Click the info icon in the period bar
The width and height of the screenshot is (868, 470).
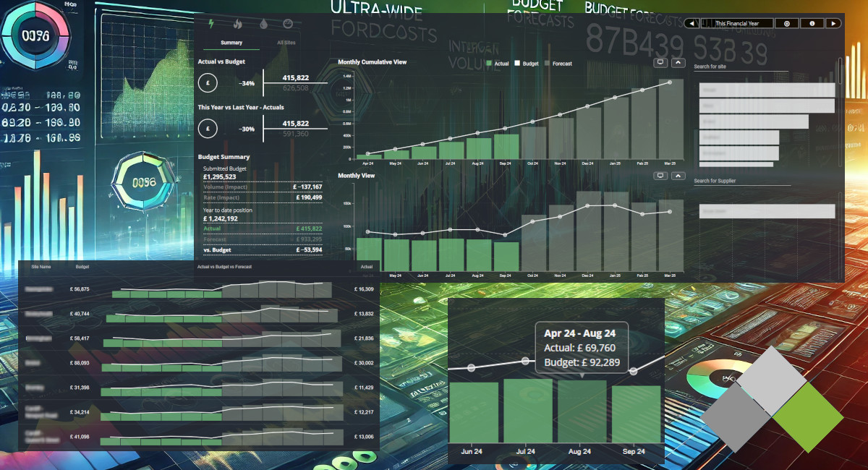click(x=812, y=23)
